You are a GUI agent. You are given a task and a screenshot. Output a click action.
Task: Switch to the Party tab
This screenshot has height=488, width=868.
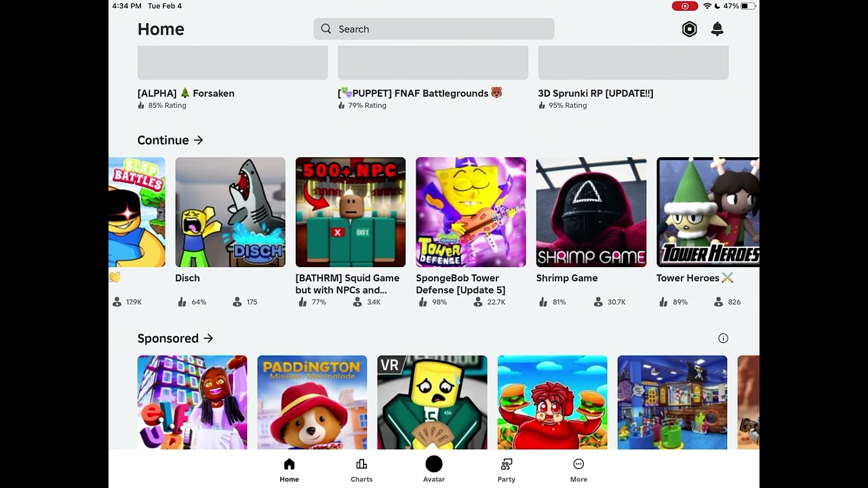507,470
